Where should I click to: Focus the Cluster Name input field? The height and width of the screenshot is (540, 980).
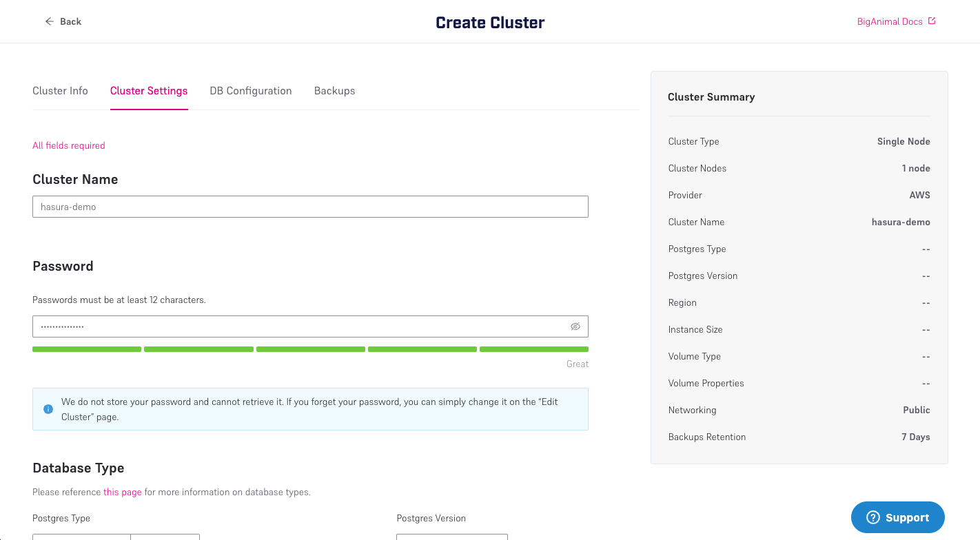(310, 207)
